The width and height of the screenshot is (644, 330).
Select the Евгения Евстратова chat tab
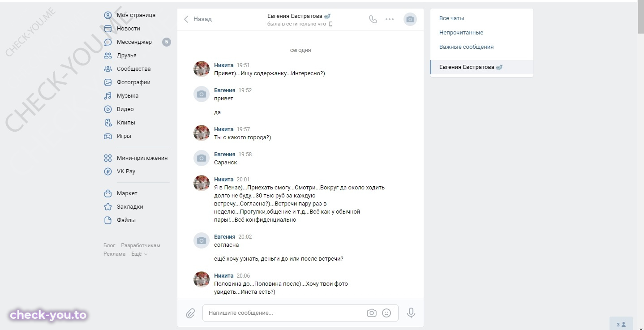pyautogui.click(x=482, y=67)
